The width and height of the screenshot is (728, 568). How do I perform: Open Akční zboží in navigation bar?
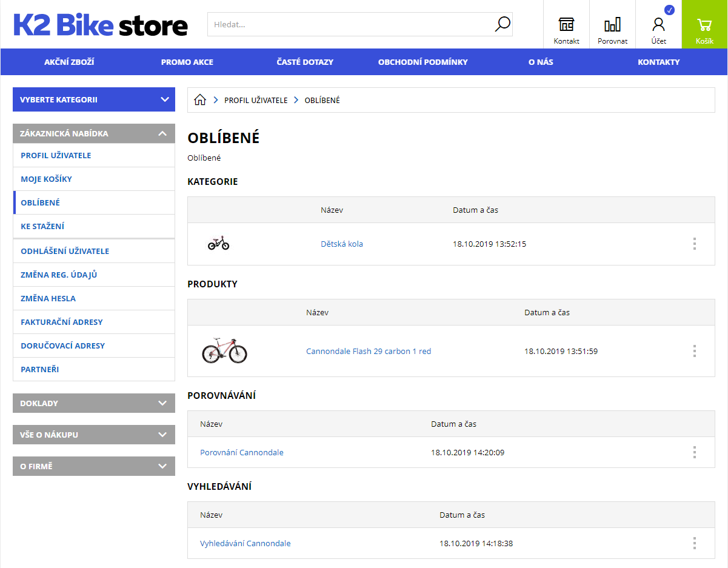[69, 62]
